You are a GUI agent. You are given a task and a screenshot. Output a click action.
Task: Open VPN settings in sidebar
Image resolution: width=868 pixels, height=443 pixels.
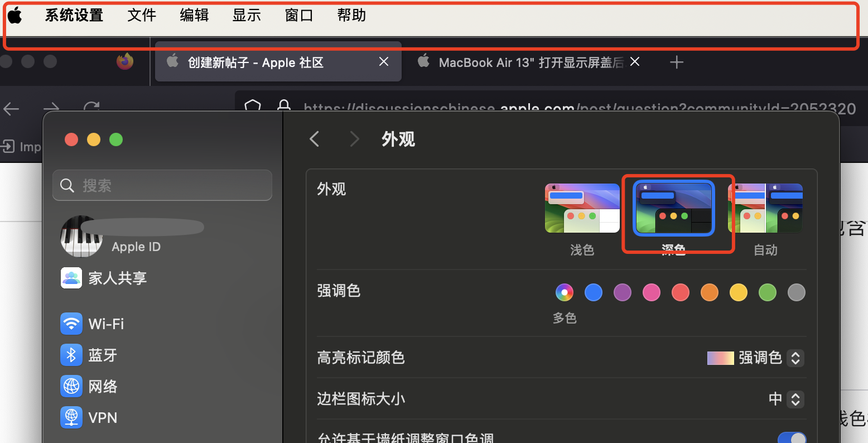[x=102, y=418]
